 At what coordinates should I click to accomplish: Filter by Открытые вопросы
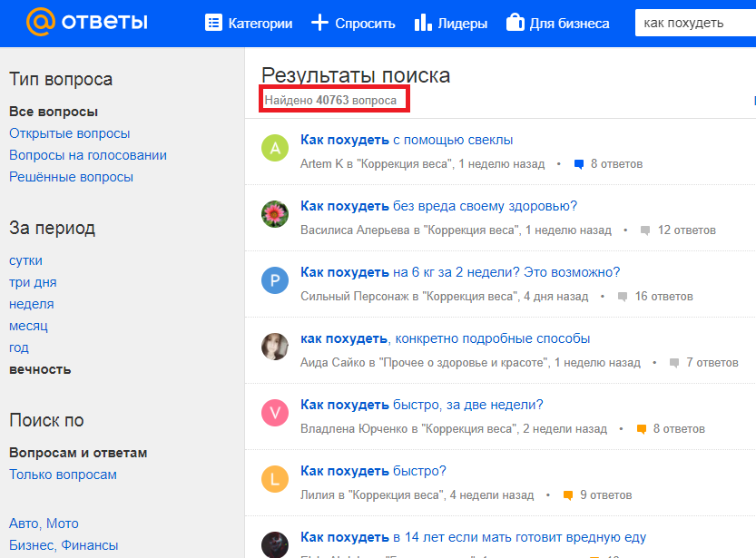click(69, 133)
